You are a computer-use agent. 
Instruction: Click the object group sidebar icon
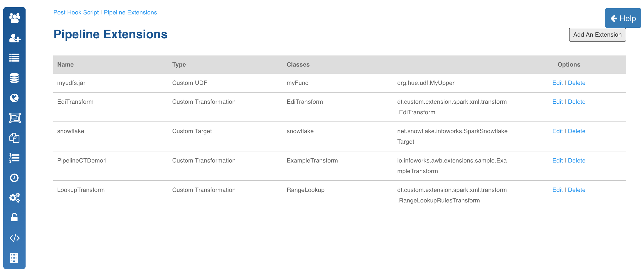(14, 118)
